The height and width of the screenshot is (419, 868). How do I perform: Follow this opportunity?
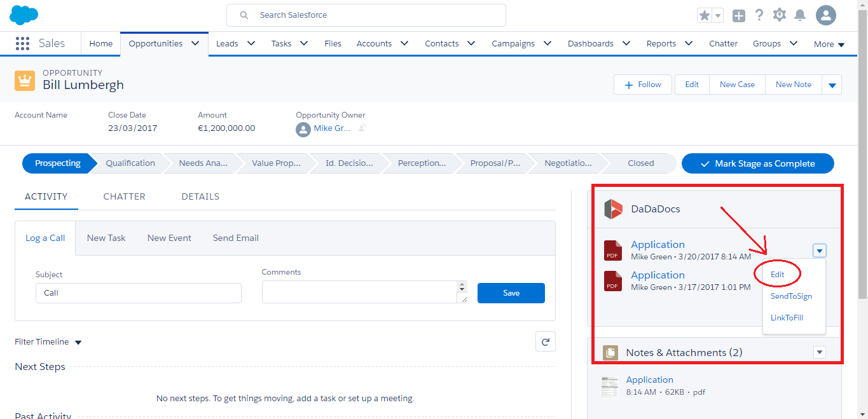click(643, 85)
